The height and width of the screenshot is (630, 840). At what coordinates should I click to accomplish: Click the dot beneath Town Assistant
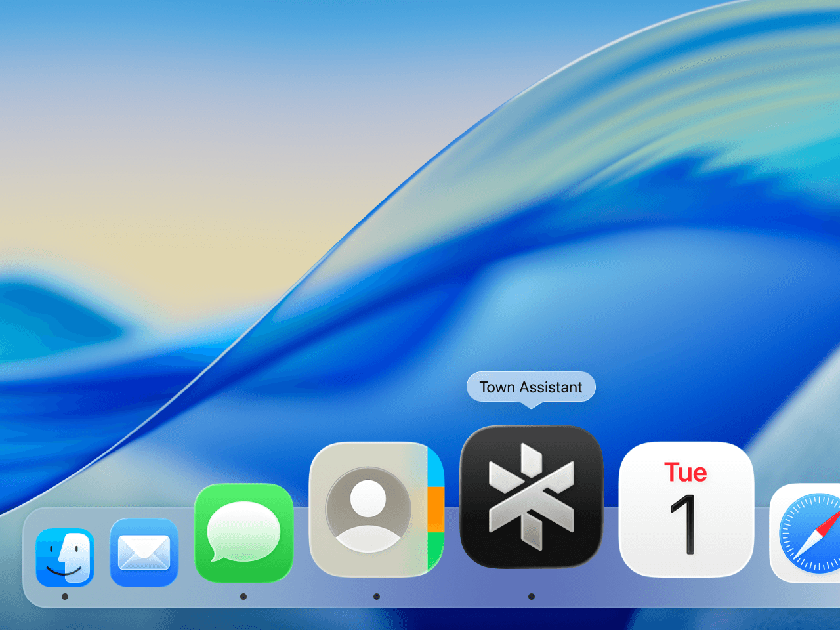point(531,596)
